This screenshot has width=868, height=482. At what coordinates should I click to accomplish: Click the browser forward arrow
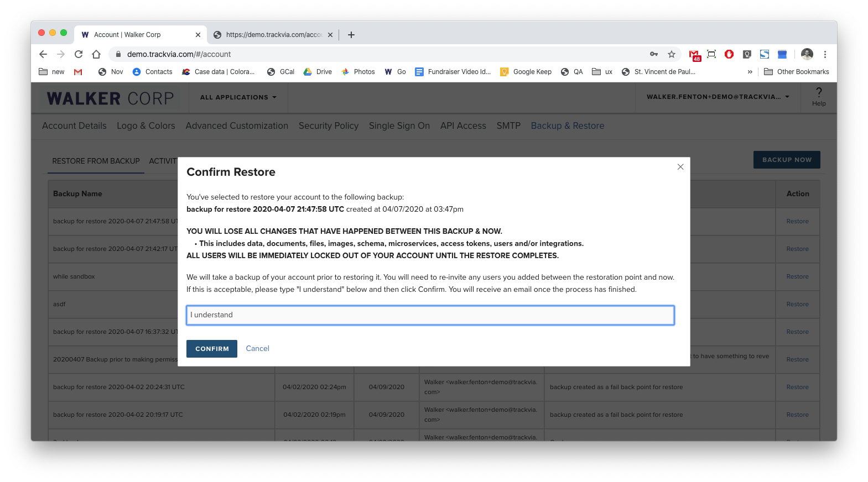61,54
